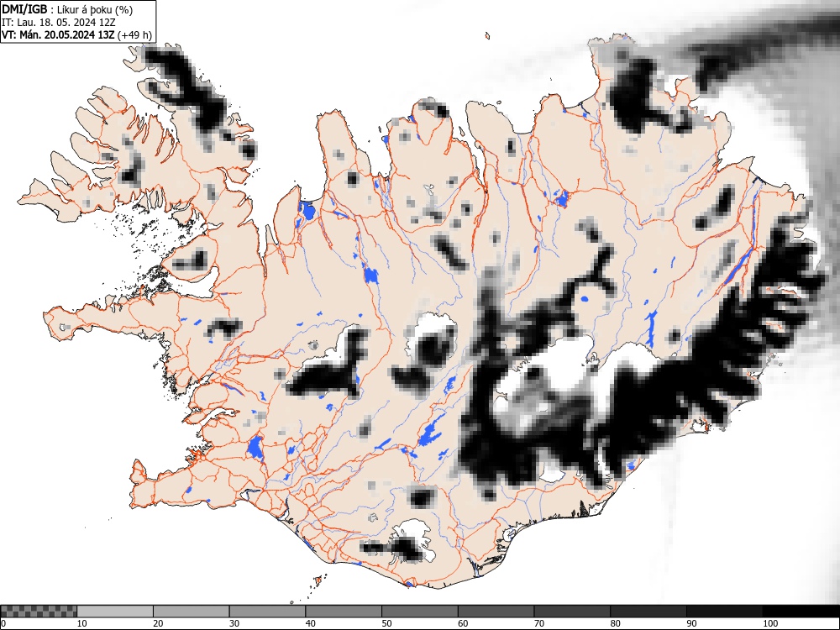Click the legend value '90'
This screenshot has height=630, width=840.
pyautogui.click(x=691, y=623)
